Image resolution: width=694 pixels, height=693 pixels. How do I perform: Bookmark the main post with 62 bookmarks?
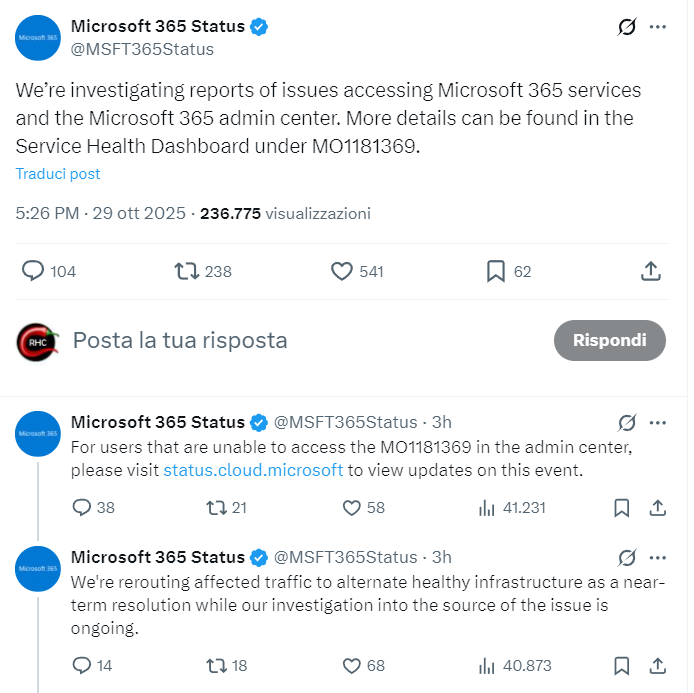pos(495,271)
